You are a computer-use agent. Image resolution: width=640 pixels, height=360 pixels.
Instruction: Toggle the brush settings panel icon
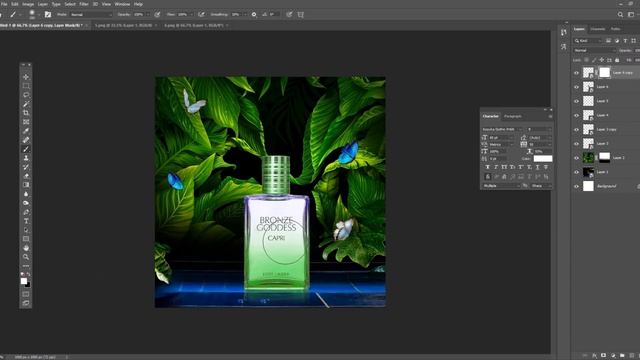point(48,14)
